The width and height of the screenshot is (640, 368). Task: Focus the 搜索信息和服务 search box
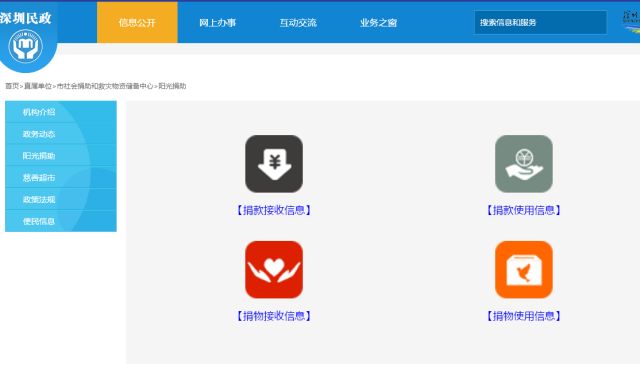click(540, 22)
